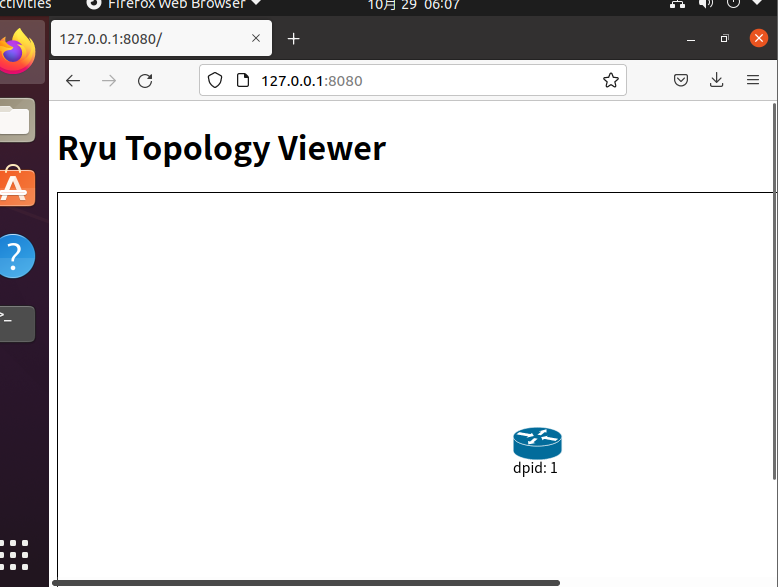778x587 pixels.
Task: Open the clock showing 06:07
Action: [413, 5]
